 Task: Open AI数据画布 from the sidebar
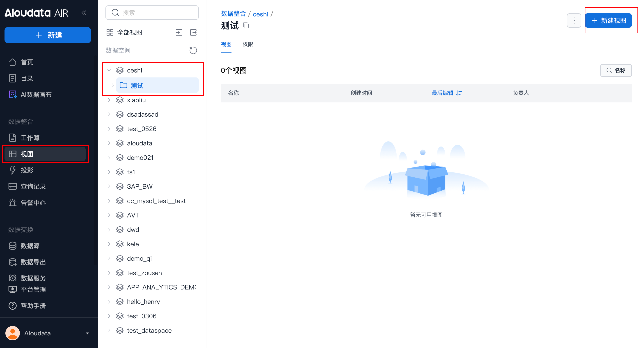pos(36,95)
